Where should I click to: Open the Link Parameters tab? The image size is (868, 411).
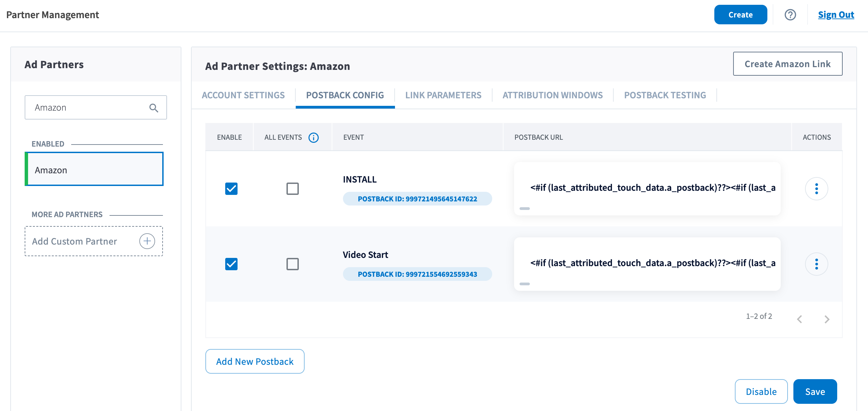443,95
